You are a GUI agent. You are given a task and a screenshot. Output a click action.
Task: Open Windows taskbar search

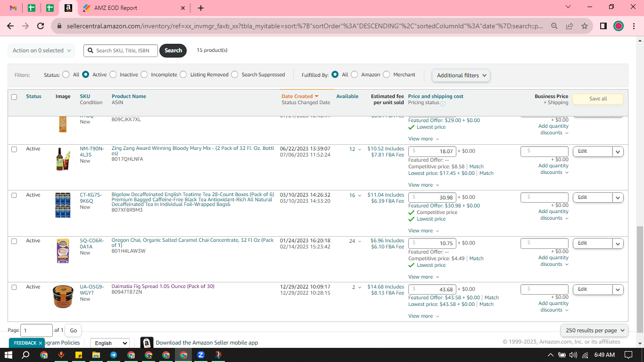point(26,355)
